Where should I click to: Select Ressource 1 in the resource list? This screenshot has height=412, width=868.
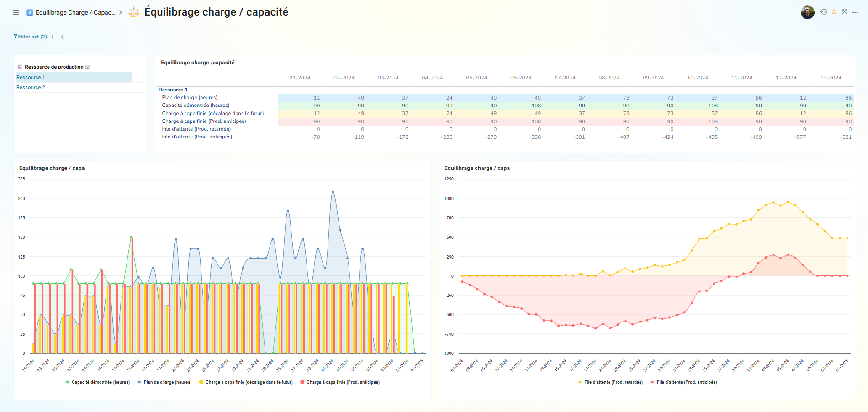click(31, 77)
